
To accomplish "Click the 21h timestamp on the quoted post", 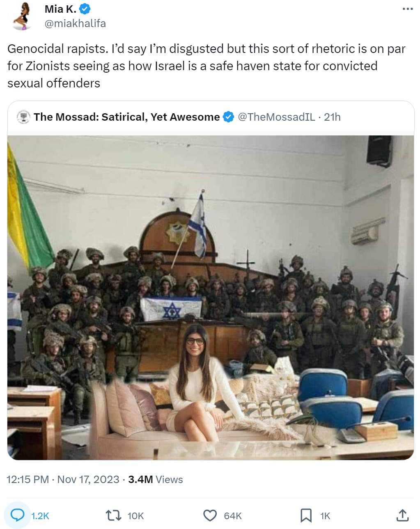I will coord(332,117).
